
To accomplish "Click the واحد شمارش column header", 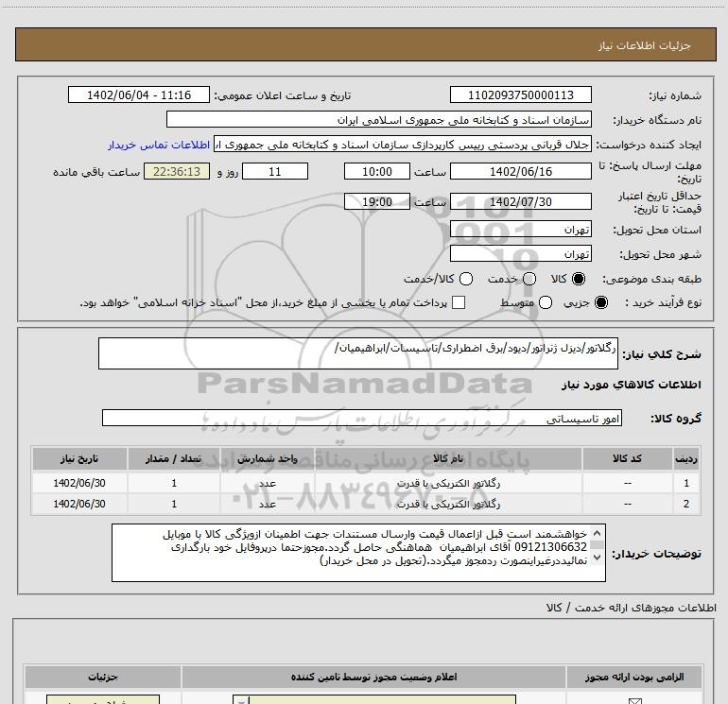I will [x=268, y=458].
